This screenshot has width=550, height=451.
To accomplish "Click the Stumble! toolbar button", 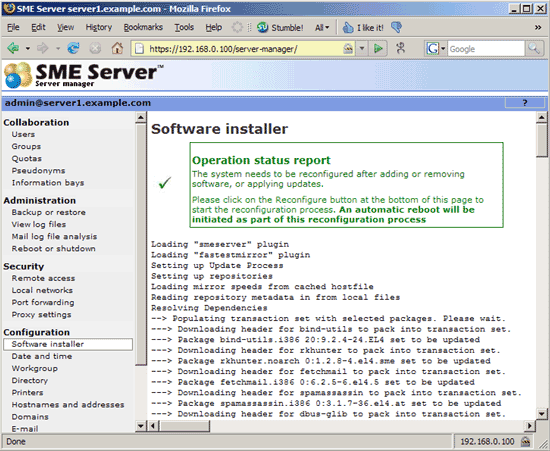I will [x=280, y=27].
